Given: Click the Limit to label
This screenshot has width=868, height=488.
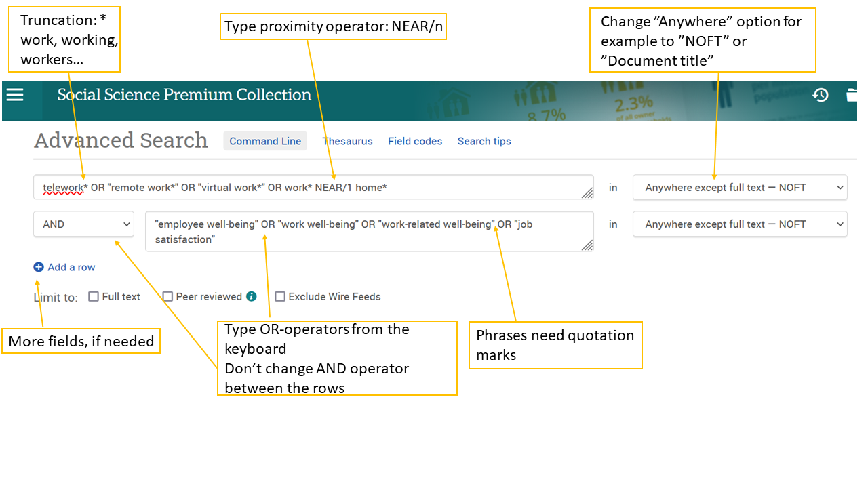Looking at the screenshot, I should tap(56, 297).
